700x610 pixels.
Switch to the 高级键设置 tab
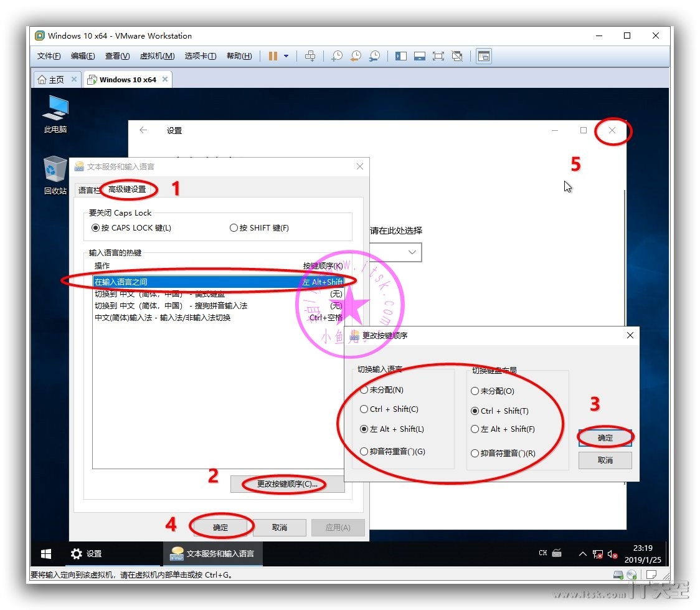127,189
